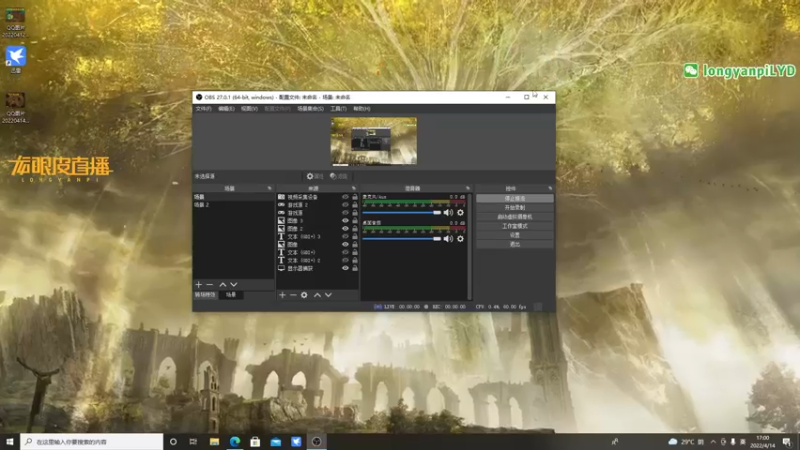Open 麦克风/Aux audio settings gear
Screen dimensions: 800x450
tap(460, 213)
